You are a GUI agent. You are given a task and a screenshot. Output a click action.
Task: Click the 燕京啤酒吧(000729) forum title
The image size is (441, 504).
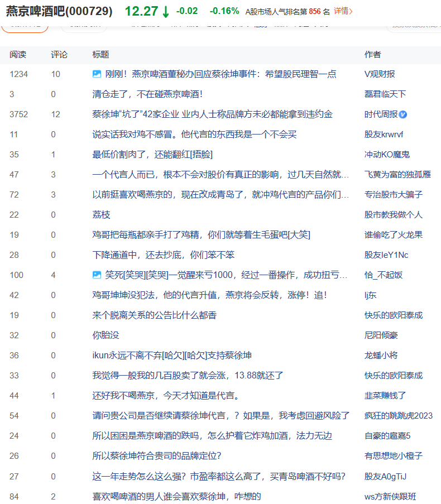tap(59, 11)
